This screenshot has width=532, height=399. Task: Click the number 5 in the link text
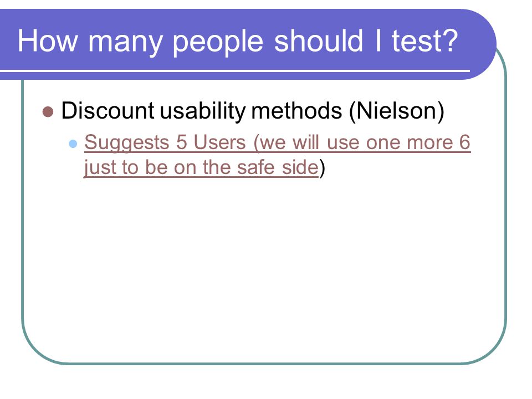[x=182, y=142]
